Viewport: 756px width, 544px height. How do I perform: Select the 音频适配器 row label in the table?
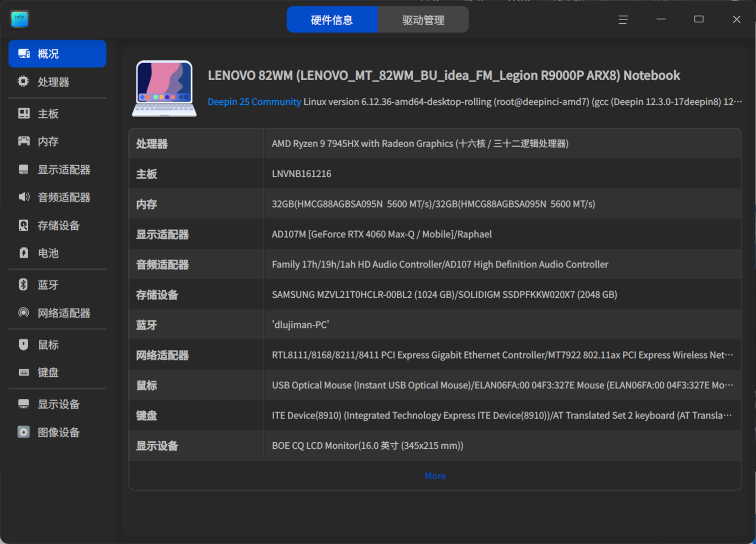tap(162, 264)
